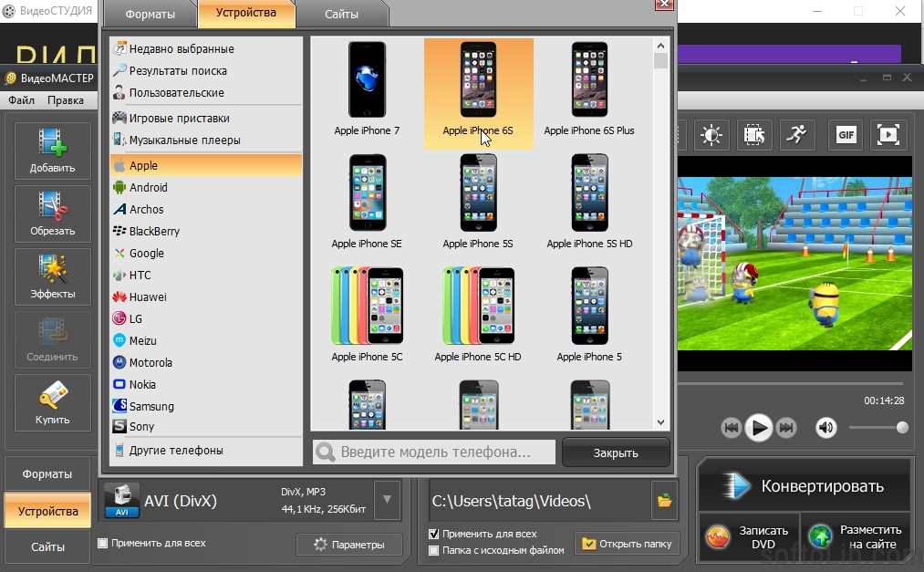Switch to Сайты tab in dialog
The height and width of the screenshot is (572, 924).
(341, 14)
